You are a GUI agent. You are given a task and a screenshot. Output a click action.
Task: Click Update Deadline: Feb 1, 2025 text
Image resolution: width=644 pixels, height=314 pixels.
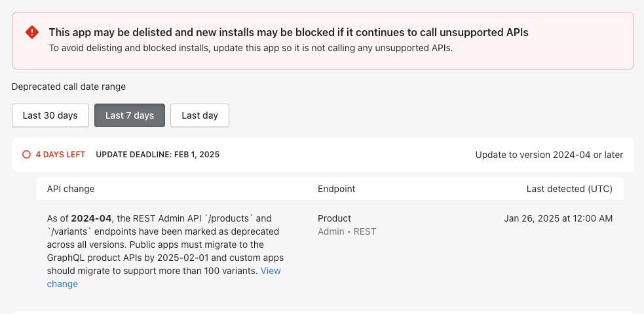pyautogui.click(x=157, y=155)
